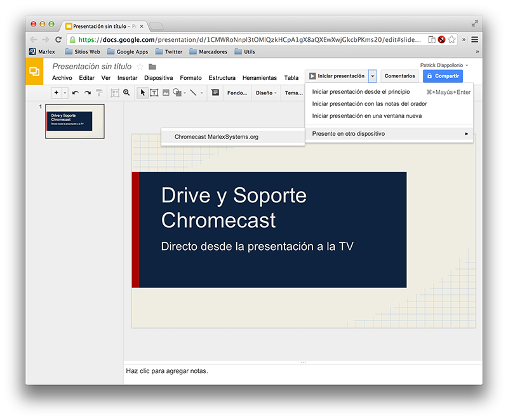Screen dimensions: 508x420
Task: Click the Google Slides home icon
Action: (x=34, y=72)
